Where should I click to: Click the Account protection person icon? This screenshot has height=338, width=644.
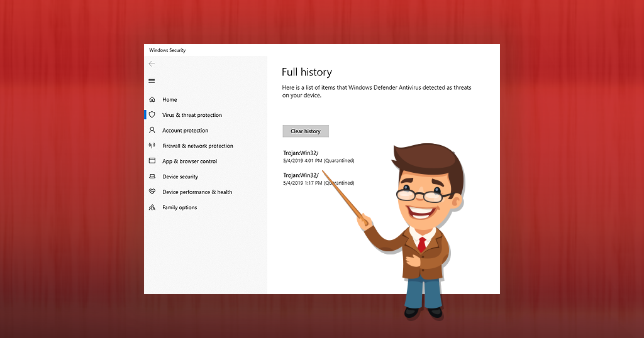152,131
